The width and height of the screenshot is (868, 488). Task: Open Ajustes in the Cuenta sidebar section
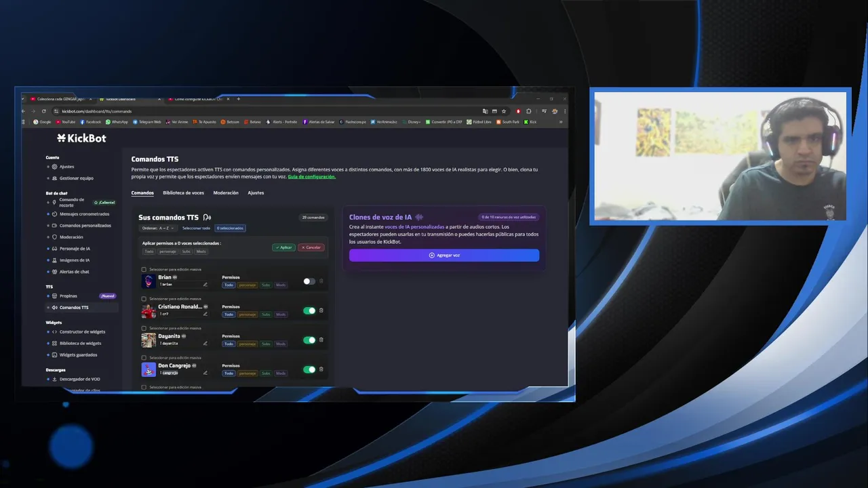point(66,167)
